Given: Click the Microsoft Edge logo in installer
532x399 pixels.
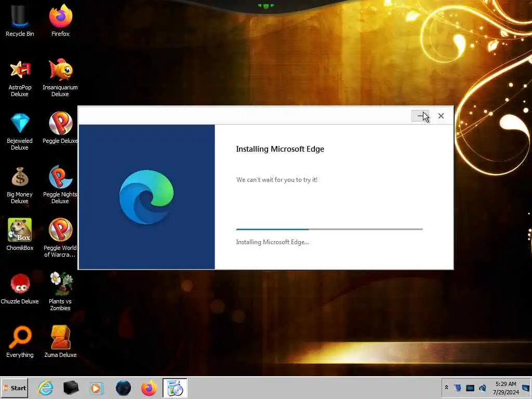Looking at the screenshot, I should click(147, 197).
